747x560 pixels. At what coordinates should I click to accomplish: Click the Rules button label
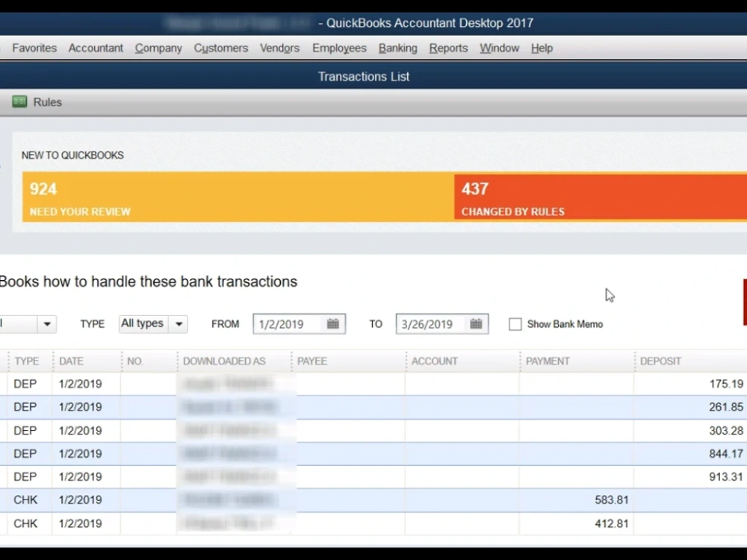(48, 102)
